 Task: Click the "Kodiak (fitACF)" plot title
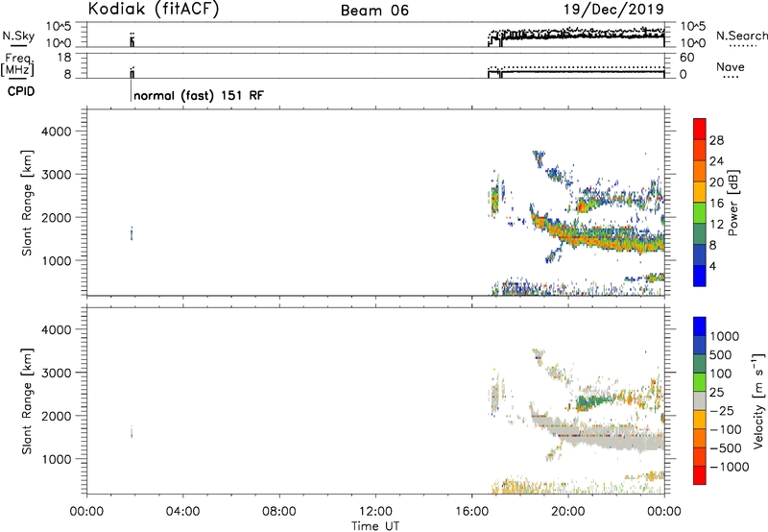point(154,10)
